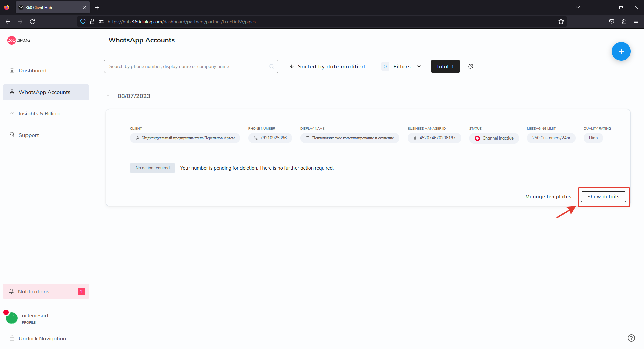Viewport: 644px width, 349px height.
Task: Click the WhatsApp Accounts page heading
Action: pyautogui.click(x=142, y=40)
